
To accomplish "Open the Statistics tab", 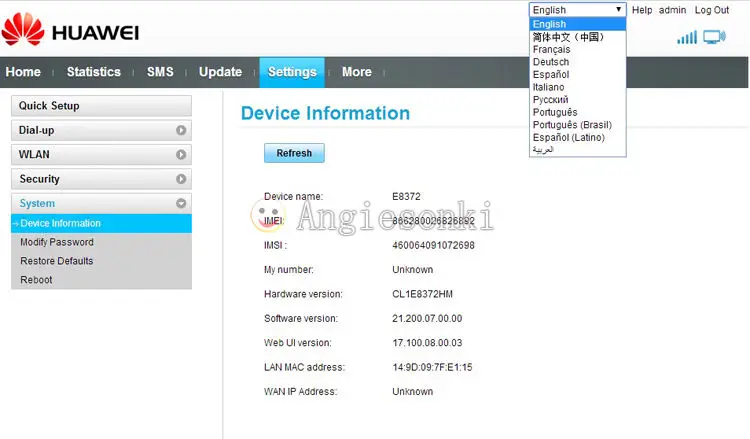I will point(94,72).
